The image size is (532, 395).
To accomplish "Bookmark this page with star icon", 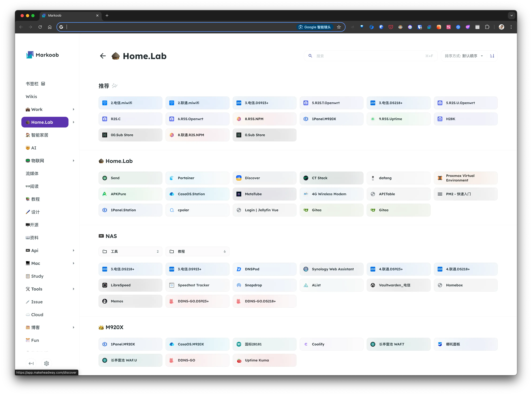I will click(339, 27).
